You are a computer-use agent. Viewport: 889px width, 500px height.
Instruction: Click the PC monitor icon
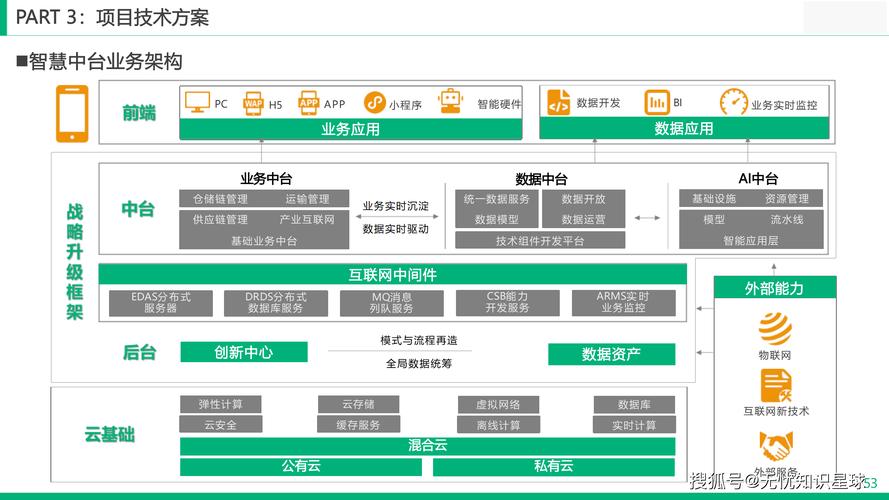tap(197, 103)
